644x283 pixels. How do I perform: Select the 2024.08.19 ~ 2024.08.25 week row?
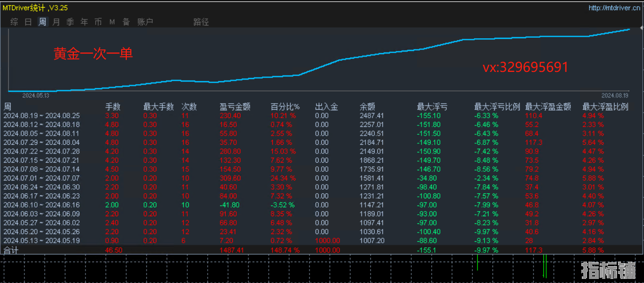point(322,115)
